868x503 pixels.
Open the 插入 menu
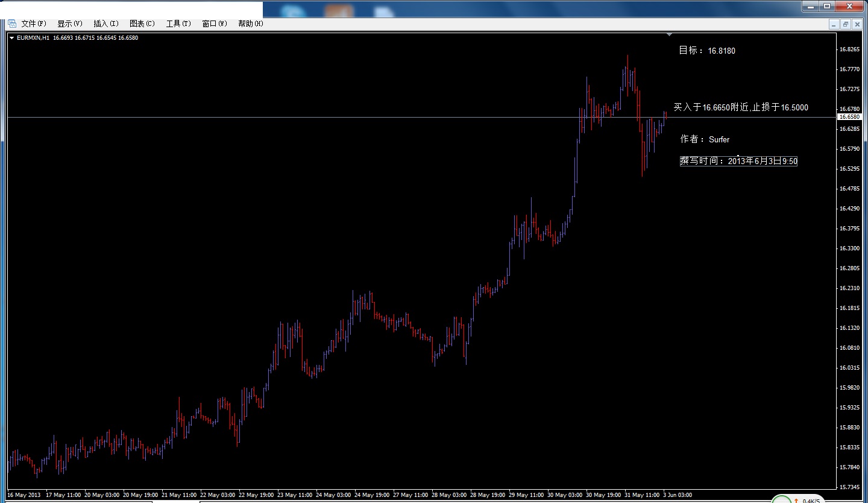coord(105,24)
